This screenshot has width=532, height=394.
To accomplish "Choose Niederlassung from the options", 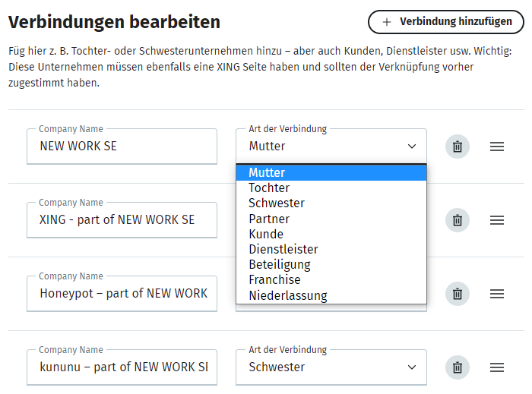I will [288, 295].
